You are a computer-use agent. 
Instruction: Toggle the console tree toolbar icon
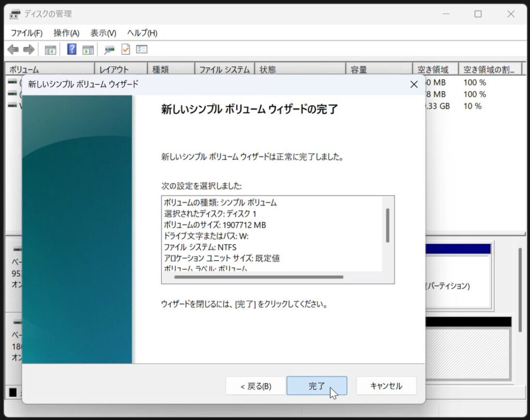pos(50,50)
